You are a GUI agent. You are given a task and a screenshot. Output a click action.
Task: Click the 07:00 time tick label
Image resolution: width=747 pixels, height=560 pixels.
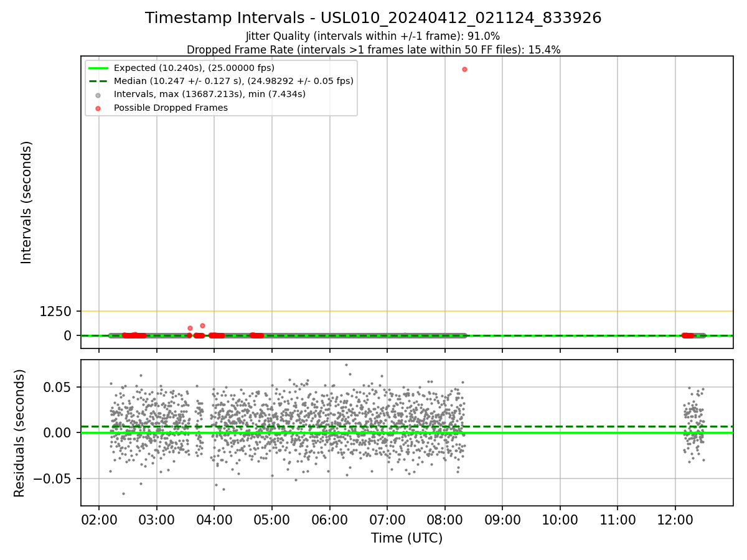point(387,518)
